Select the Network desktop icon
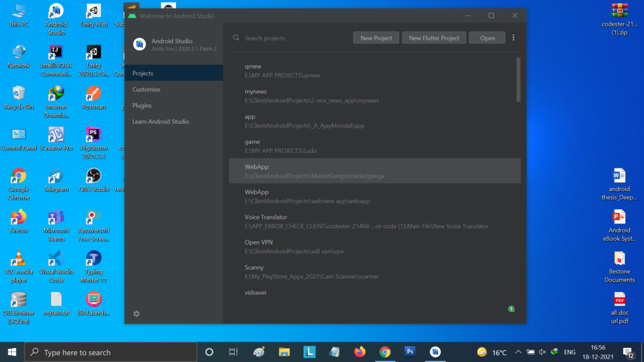644x362 pixels. pyautogui.click(x=18, y=57)
